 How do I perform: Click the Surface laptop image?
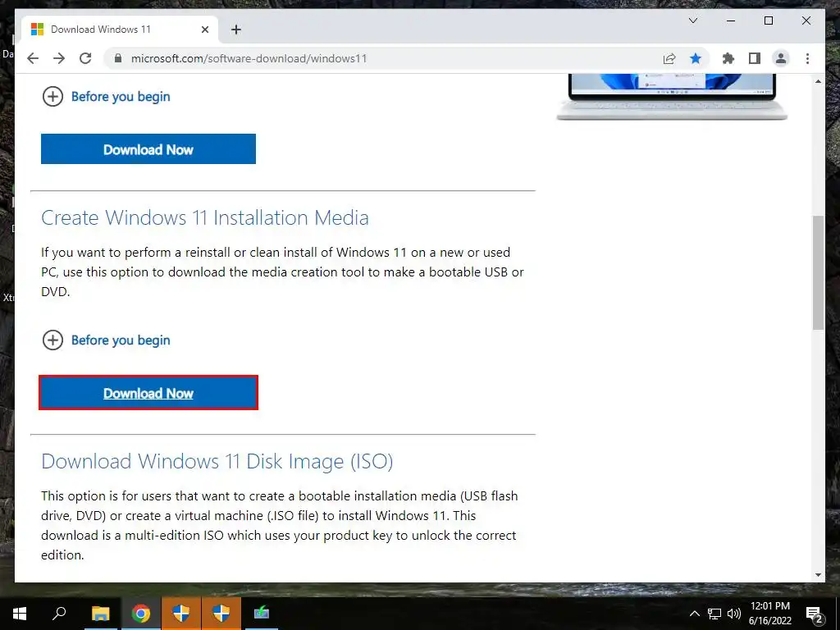672,97
